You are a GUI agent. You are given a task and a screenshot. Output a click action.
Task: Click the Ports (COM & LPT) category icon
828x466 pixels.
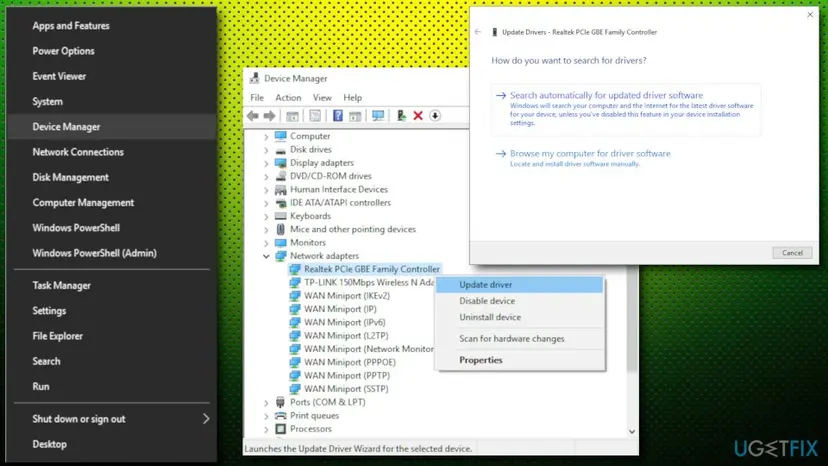tap(280, 402)
